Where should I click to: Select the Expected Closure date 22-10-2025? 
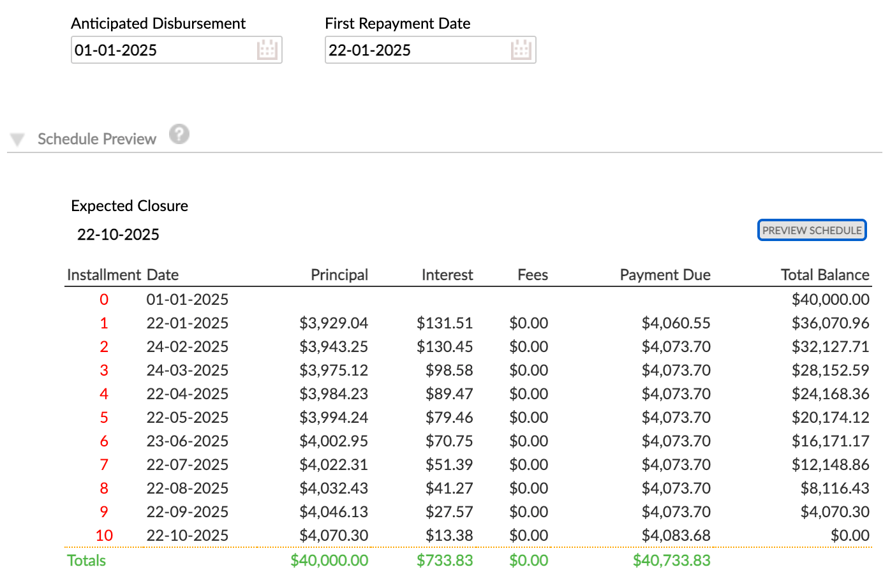tap(118, 235)
